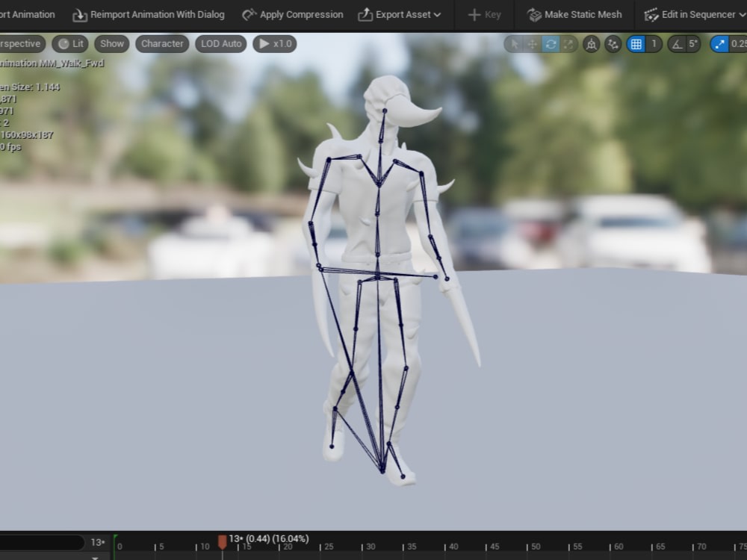Open the Show viewport menu

112,44
